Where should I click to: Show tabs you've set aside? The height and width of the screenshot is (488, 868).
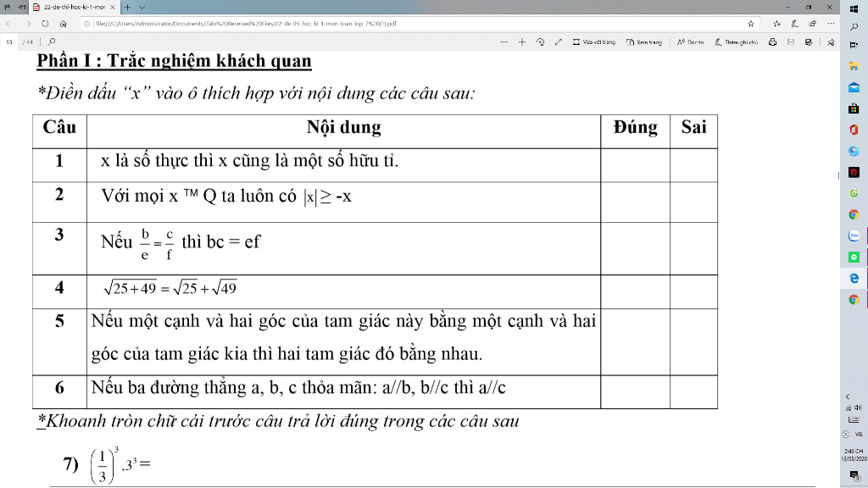(x=7, y=7)
